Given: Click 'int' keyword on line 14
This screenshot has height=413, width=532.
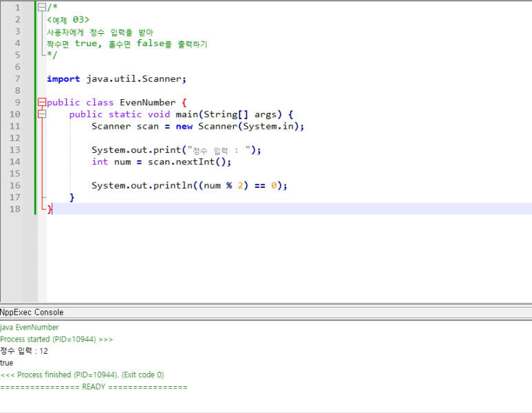Looking at the screenshot, I should coord(100,162).
